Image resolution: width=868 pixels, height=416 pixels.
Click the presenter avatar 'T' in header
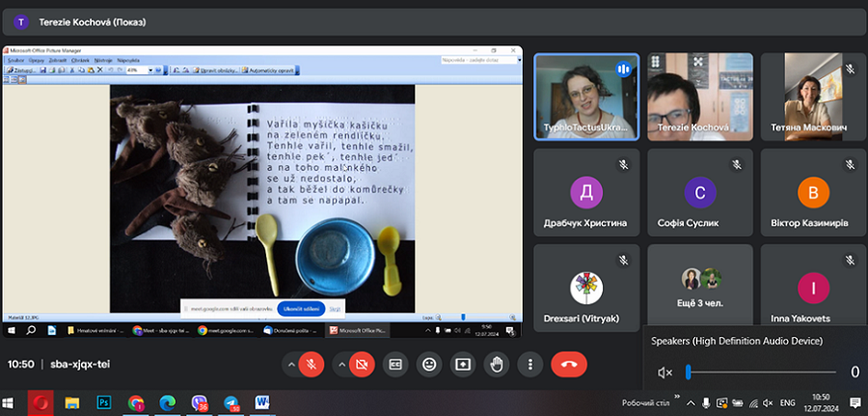(x=21, y=22)
